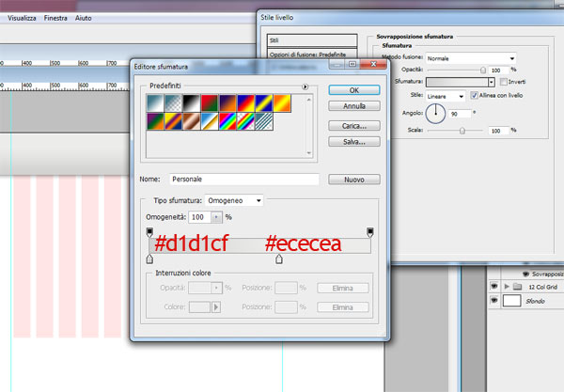This screenshot has width=564, height=392.
Task: Click the Carica... button
Action: click(354, 126)
